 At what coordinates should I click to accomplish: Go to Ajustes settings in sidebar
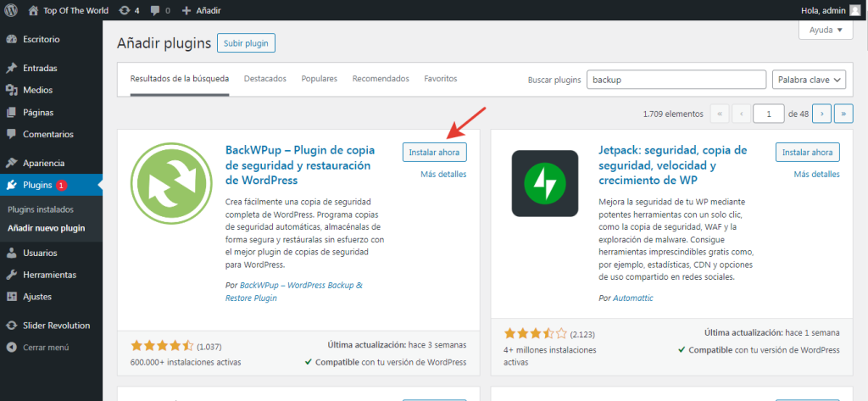[36, 297]
